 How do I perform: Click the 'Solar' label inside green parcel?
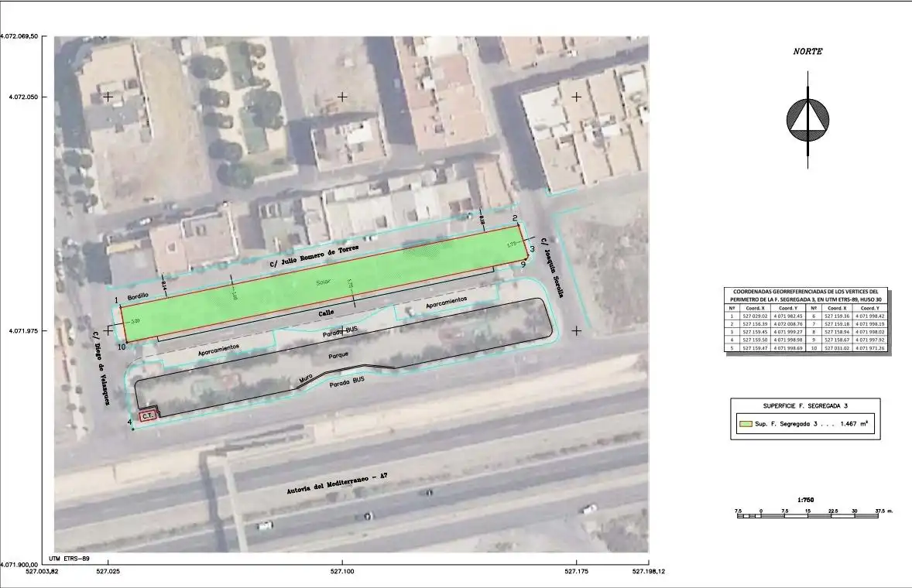tap(323, 282)
